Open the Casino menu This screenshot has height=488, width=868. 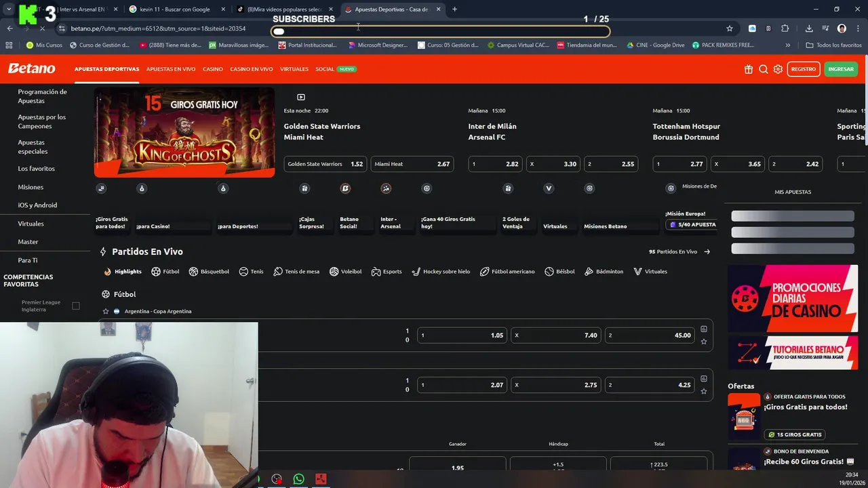(x=212, y=69)
